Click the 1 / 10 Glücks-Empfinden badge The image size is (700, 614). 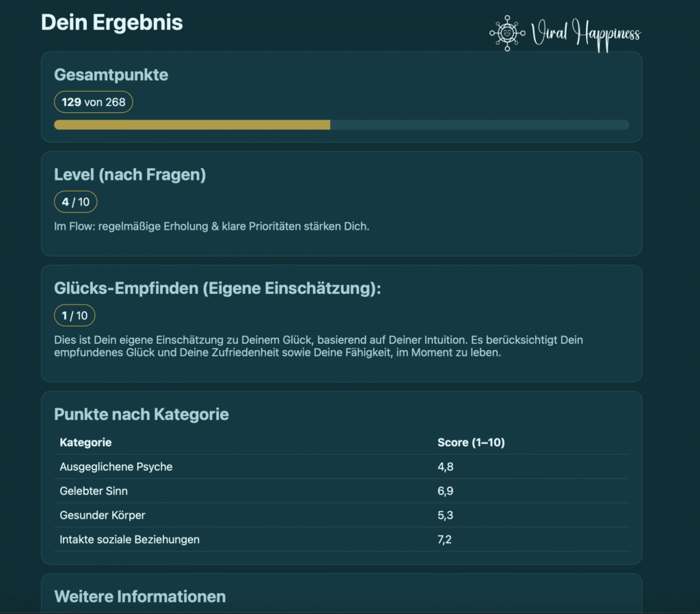click(x=75, y=315)
